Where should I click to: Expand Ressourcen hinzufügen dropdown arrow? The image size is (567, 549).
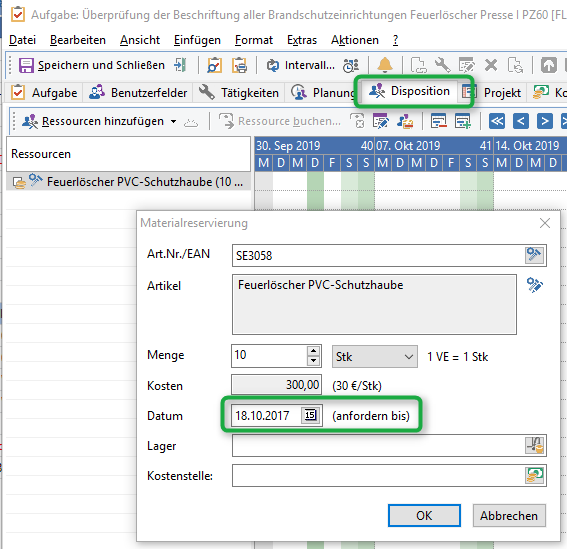pos(174,121)
